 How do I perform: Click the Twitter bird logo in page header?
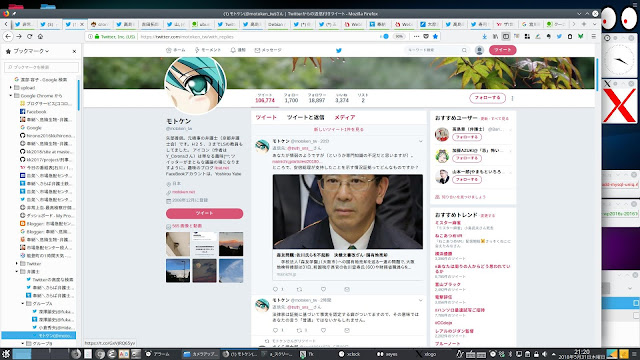point(338,50)
